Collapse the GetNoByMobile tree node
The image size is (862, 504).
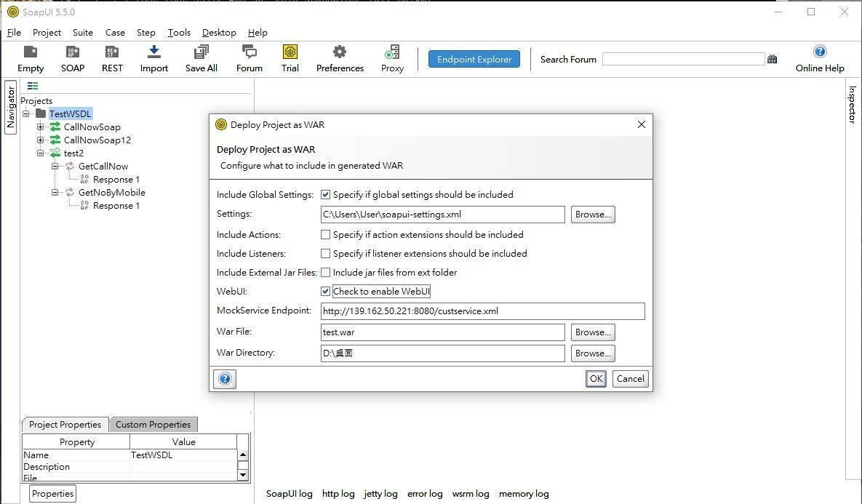pyautogui.click(x=55, y=193)
